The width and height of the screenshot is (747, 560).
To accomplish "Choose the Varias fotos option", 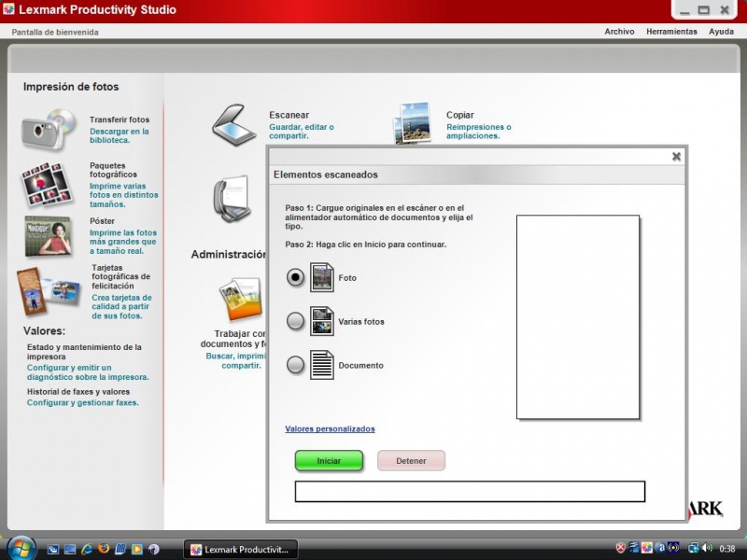I will click(293, 321).
